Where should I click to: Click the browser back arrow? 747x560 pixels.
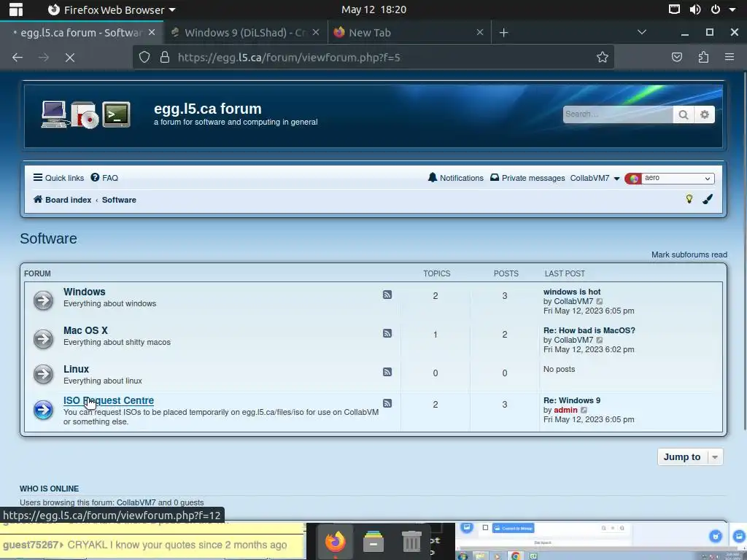(x=18, y=58)
